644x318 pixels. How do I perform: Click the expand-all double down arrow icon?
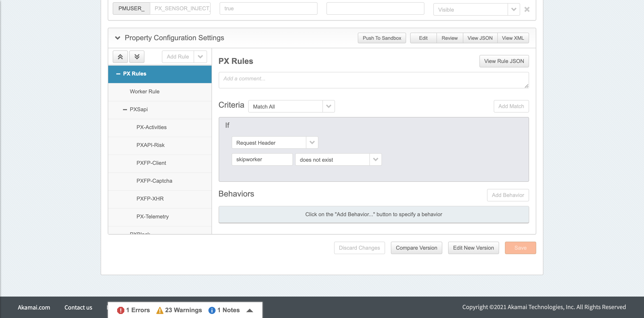tap(137, 57)
